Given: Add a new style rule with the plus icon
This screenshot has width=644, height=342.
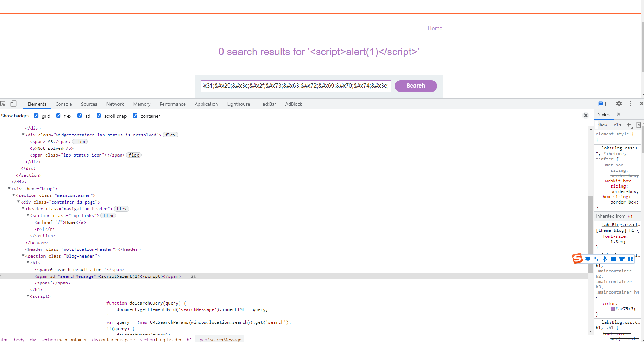Looking at the screenshot, I should [628, 125].
